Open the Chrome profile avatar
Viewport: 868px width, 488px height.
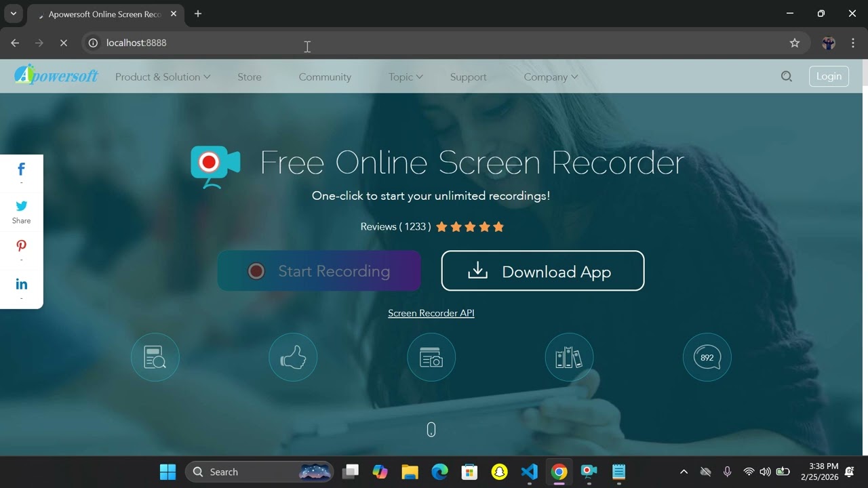[829, 43]
